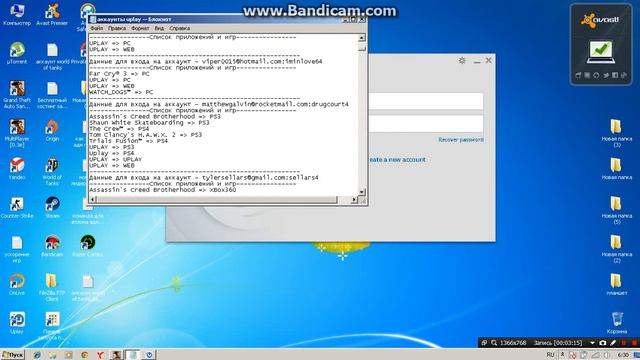
Task: Open the Правка menu in Notepad
Action: click(117, 28)
